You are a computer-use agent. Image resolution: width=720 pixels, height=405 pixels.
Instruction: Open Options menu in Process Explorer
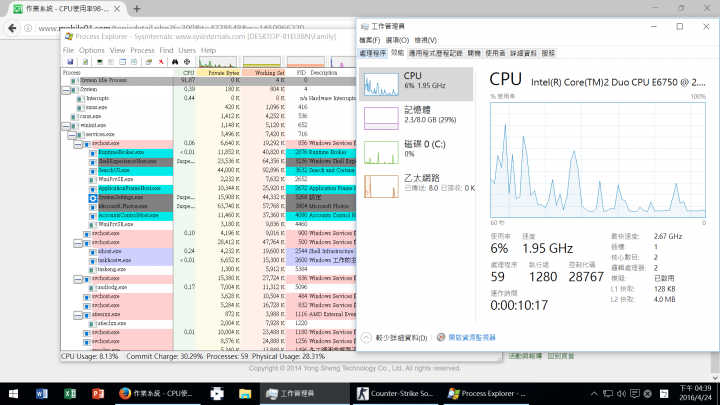(x=91, y=50)
